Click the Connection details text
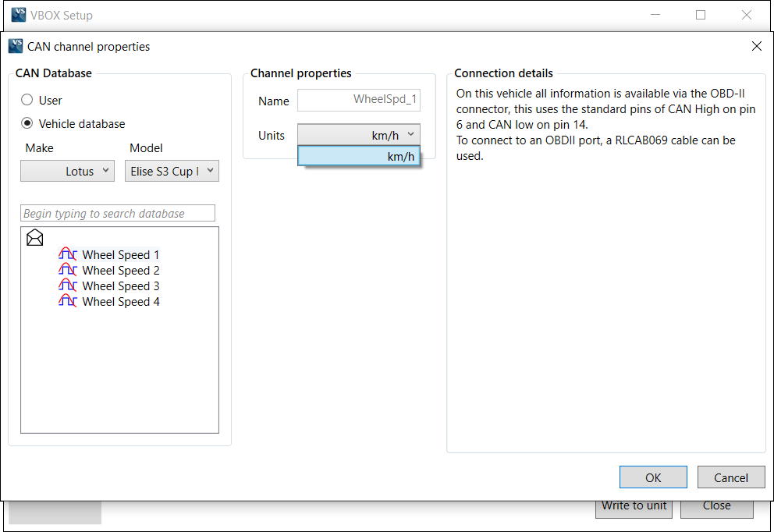Screen dimensions: 774x532 click(x=605, y=124)
